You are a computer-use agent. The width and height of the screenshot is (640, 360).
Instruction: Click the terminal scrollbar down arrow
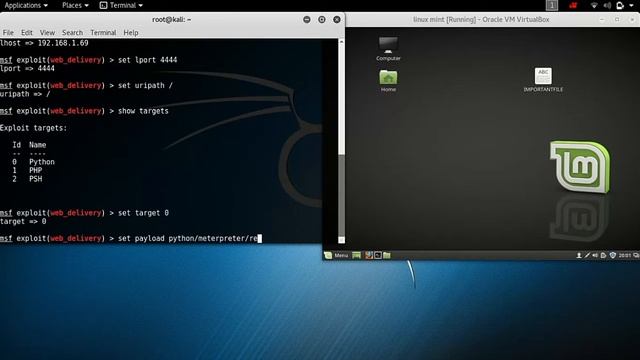coord(341,240)
